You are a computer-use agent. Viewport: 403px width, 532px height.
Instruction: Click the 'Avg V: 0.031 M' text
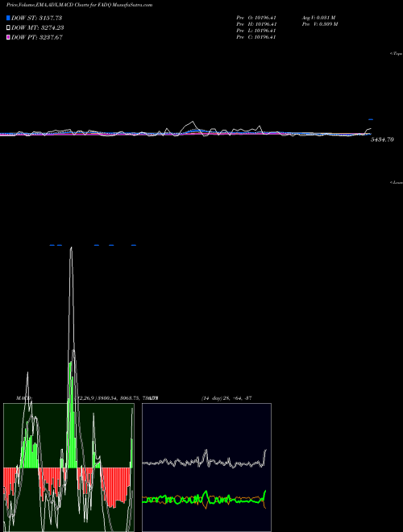click(319, 18)
